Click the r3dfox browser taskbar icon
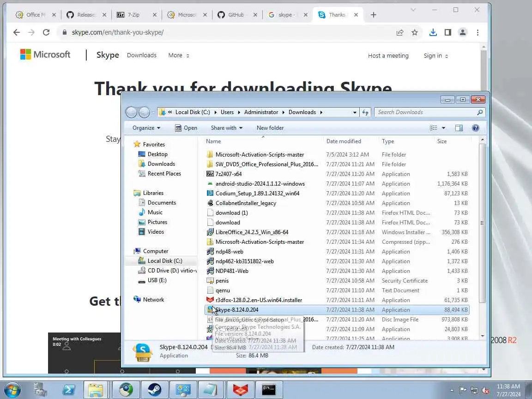 click(240, 389)
